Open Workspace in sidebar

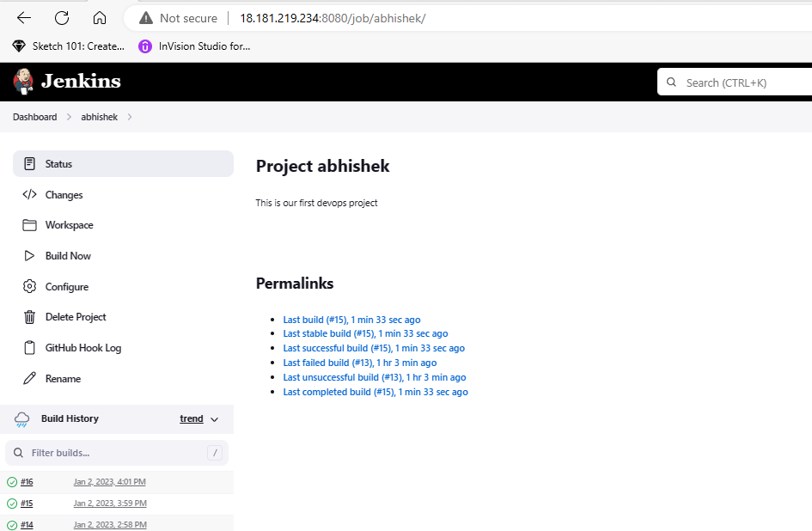123,225
